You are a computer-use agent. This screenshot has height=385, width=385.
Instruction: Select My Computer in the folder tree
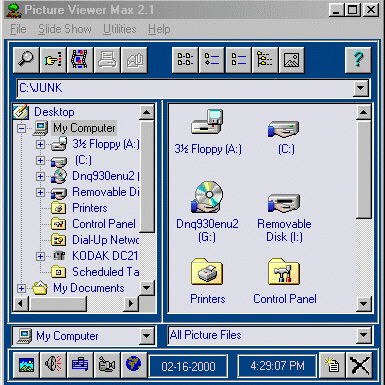tap(84, 128)
